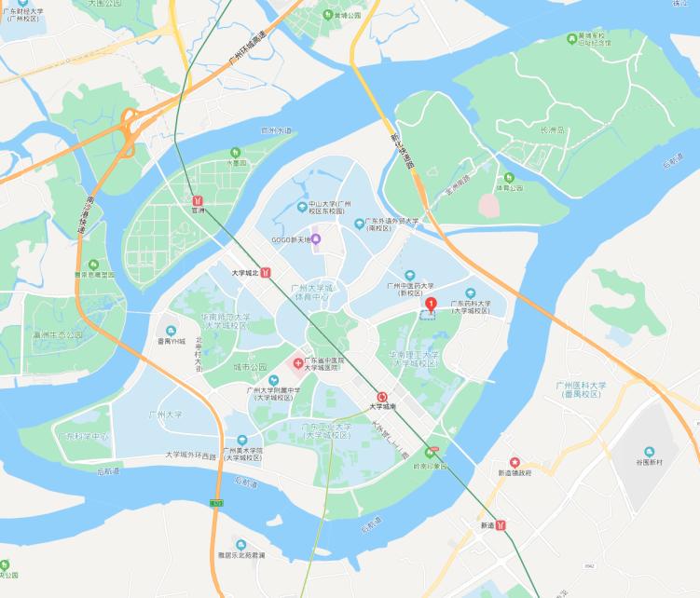
Task: Click the 长洲岛 island label
Action: (x=552, y=130)
